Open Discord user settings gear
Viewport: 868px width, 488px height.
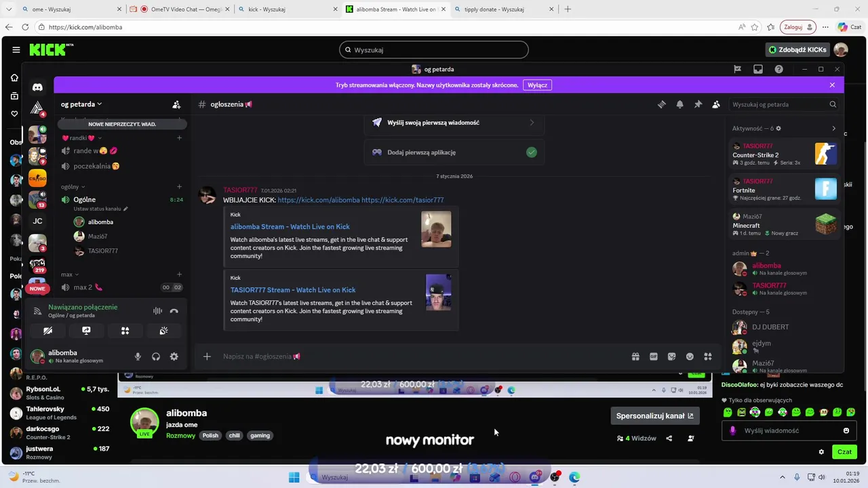click(x=174, y=357)
